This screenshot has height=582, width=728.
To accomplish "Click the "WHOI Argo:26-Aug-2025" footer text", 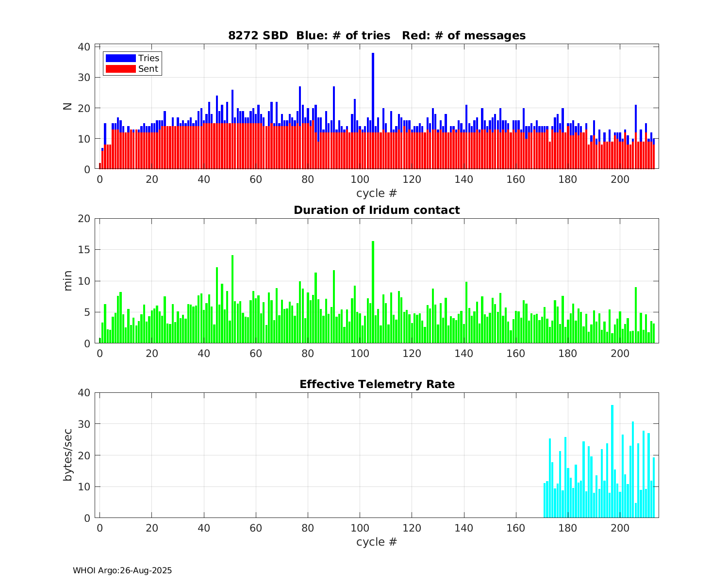I will [122, 570].
